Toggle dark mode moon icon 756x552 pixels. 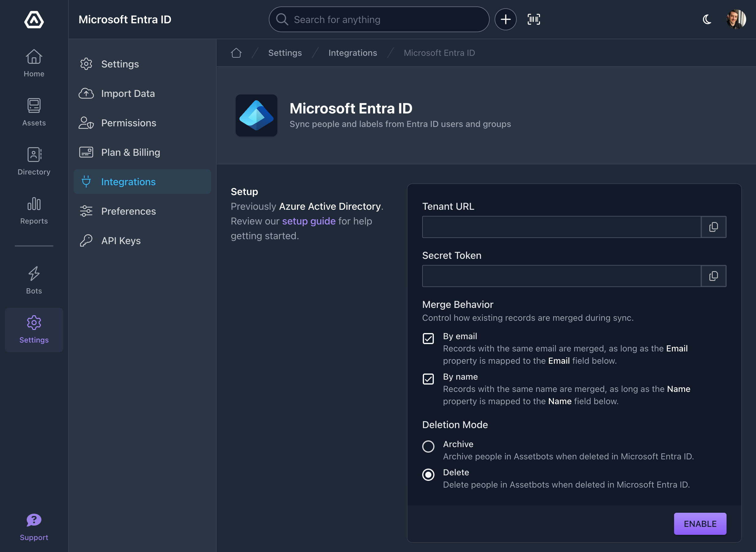click(x=707, y=19)
